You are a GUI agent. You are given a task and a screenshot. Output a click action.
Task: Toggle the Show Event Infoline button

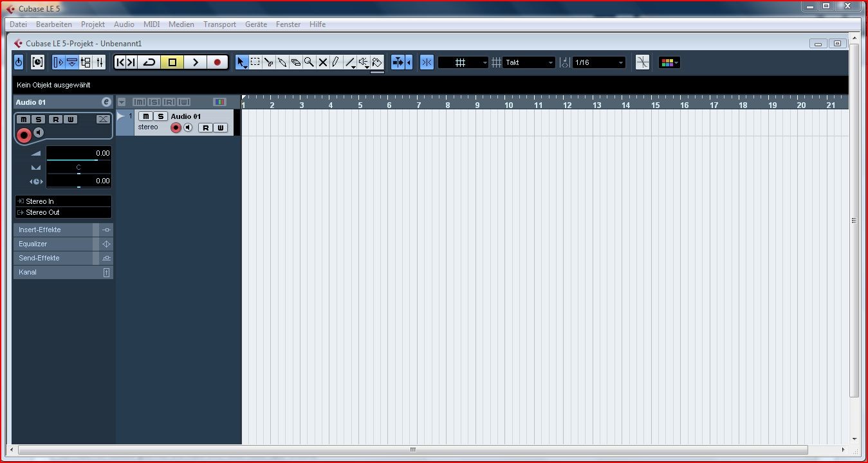(x=72, y=62)
